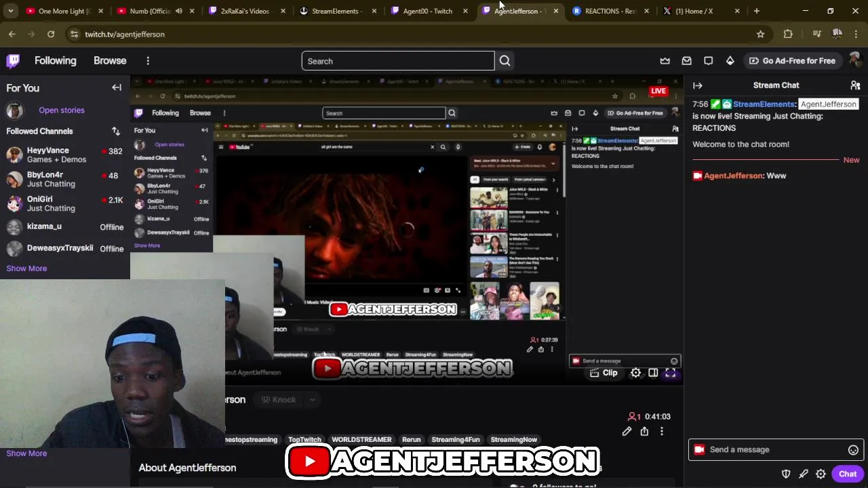The height and width of the screenshot is (488, 868).
Task: Click the search magnifier button
Action: 505,61
